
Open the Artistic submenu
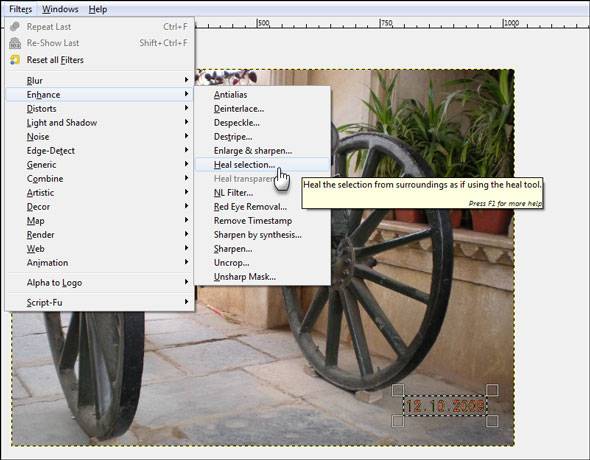pos(99,193)
